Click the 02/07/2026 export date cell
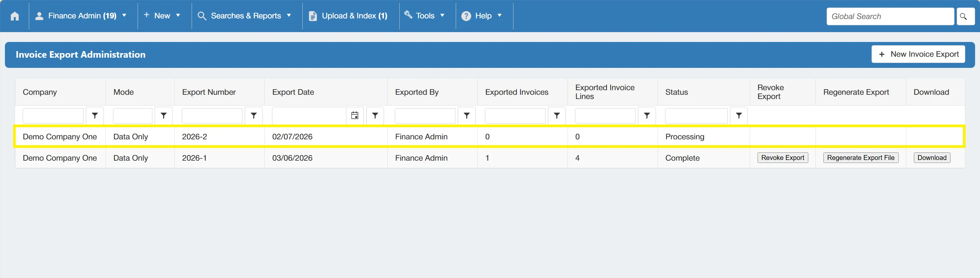Viewport: 980px width, 278px height. [326, 137]
